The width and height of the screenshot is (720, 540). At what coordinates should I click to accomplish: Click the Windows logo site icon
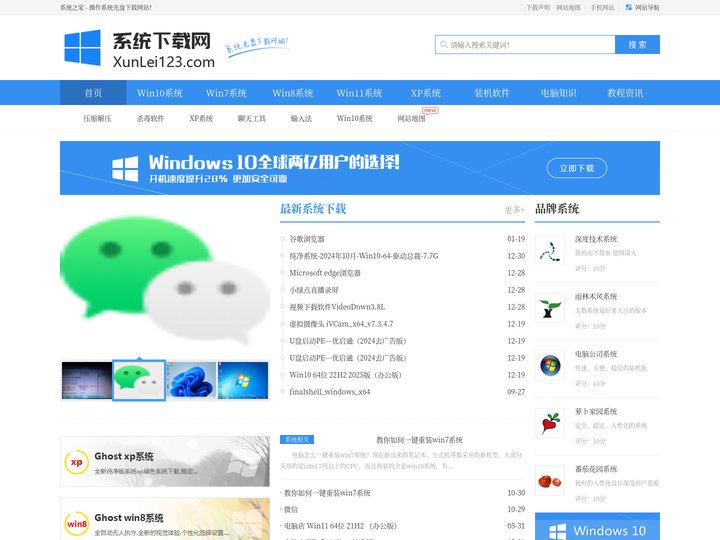pos(82,47)
